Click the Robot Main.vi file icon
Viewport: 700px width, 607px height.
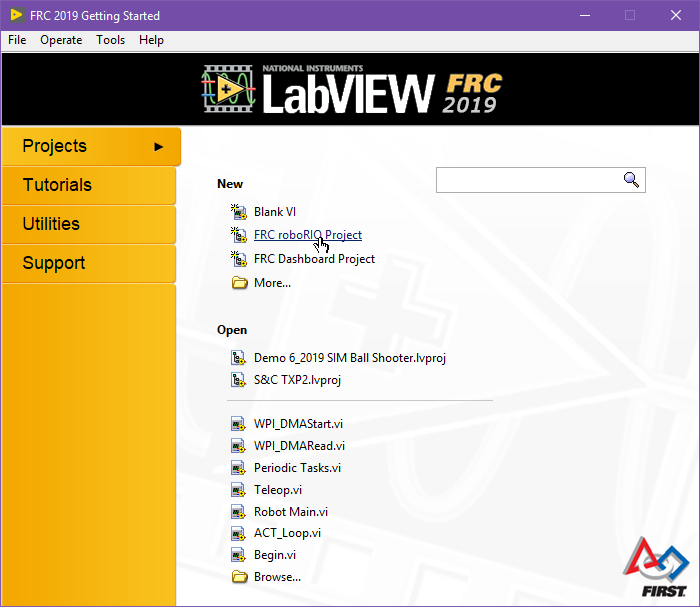[238, 511]
